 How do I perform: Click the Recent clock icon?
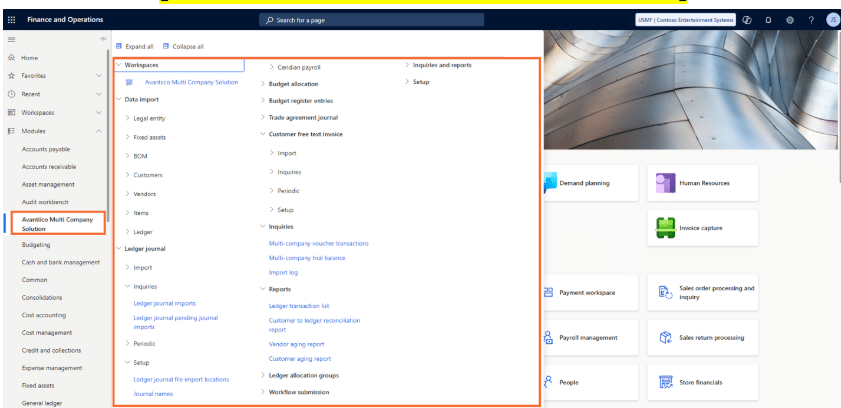[x=11, y=94]
